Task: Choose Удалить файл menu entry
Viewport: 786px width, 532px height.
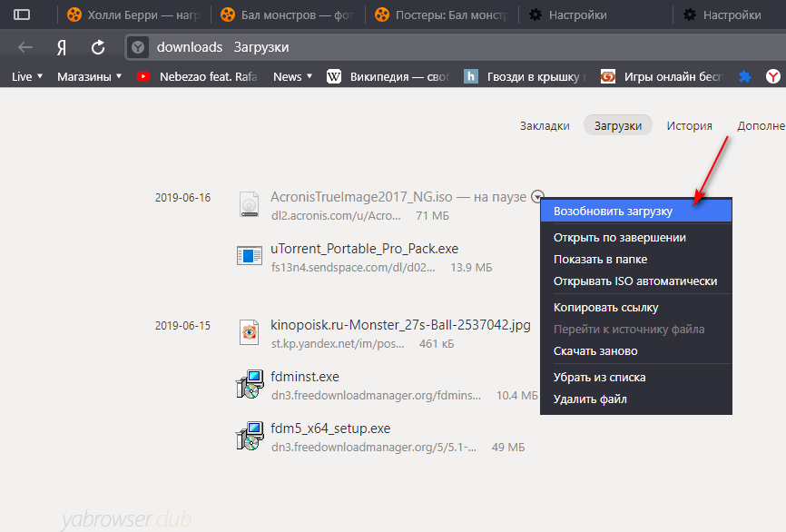Action: [636, 399]
